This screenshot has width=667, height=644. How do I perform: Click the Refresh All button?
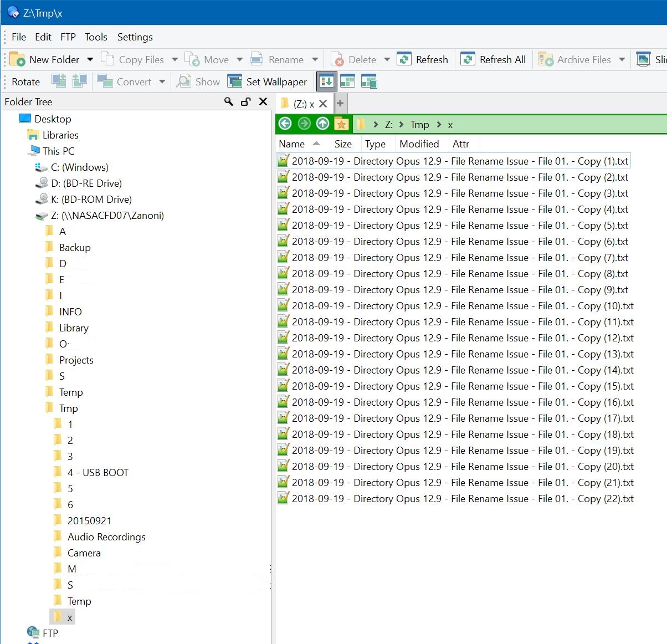coord(494,59)
